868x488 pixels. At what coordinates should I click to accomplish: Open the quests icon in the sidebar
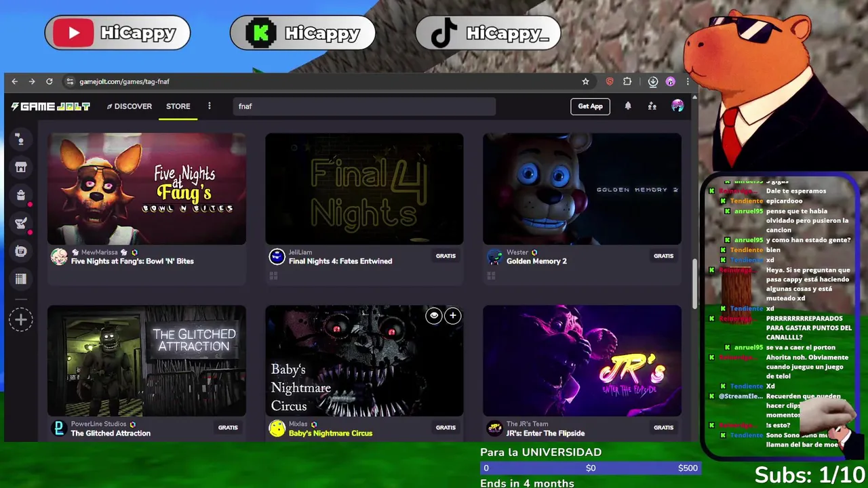tap(21, 223)
